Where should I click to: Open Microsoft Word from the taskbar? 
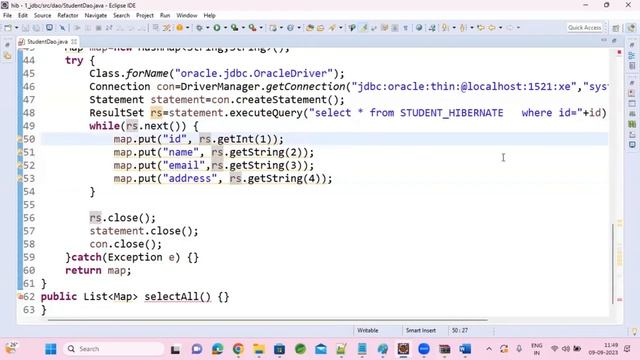click(465, 349)
